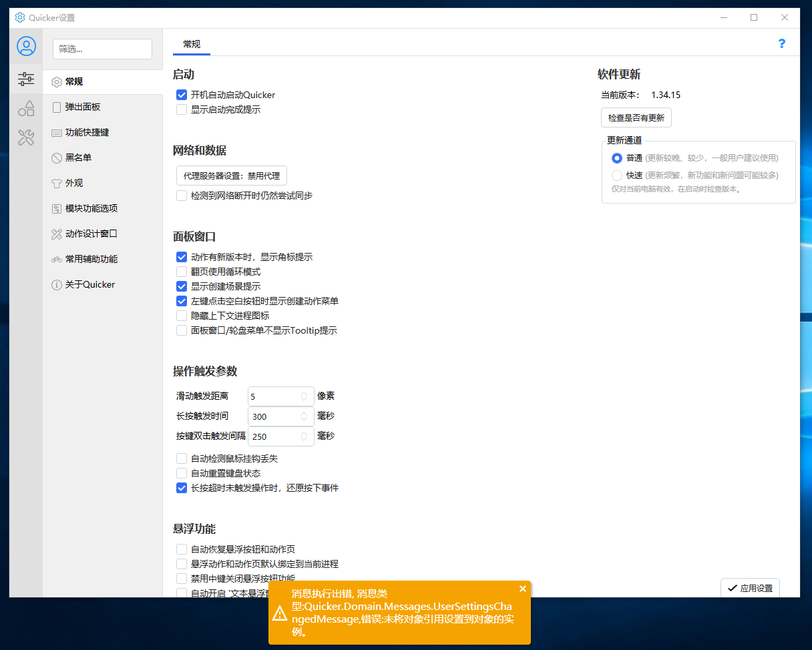Open the 功能快捷键 settings page

click(103, 133)
